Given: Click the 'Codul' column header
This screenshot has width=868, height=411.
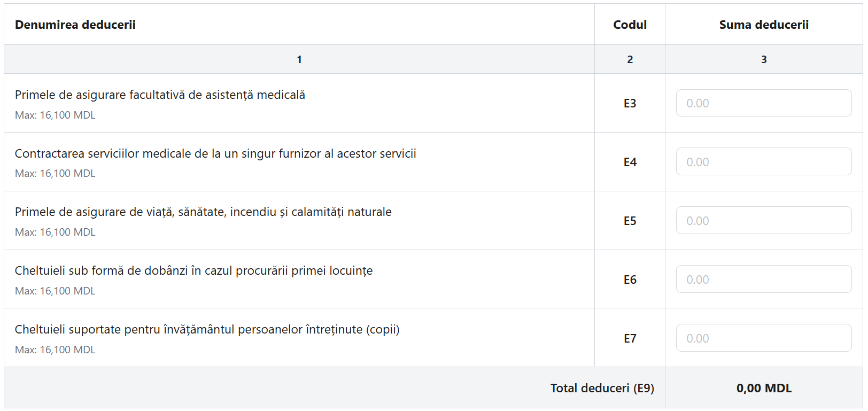Looking at the screenshot, I should pyautogui.click(x=630, y=25).
